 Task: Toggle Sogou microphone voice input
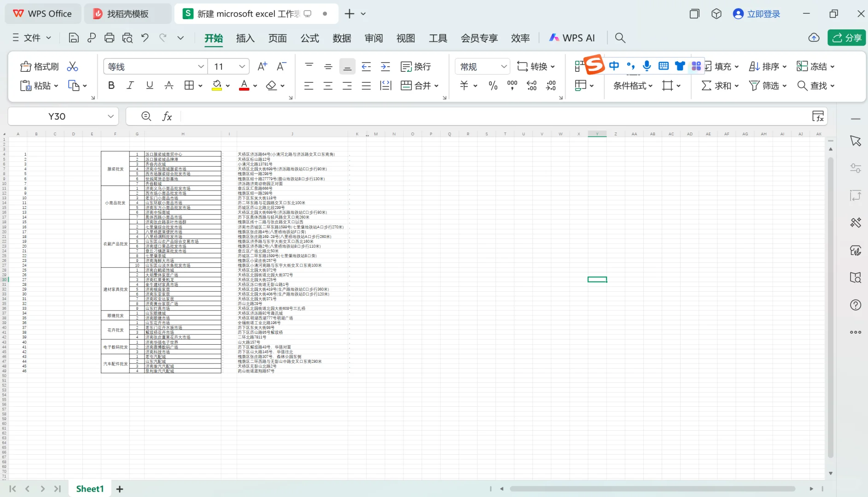click(x=647, y=66)
